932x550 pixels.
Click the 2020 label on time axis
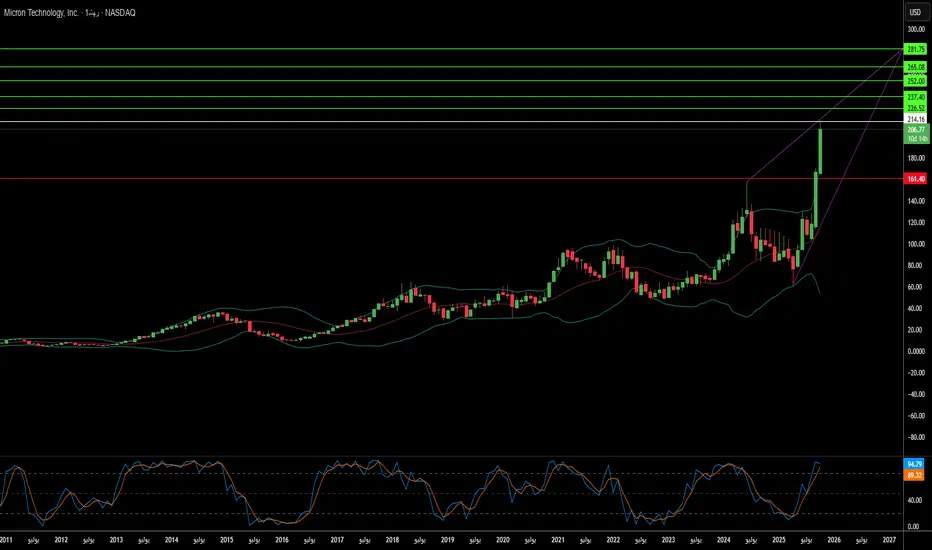(x=503, y=540)
